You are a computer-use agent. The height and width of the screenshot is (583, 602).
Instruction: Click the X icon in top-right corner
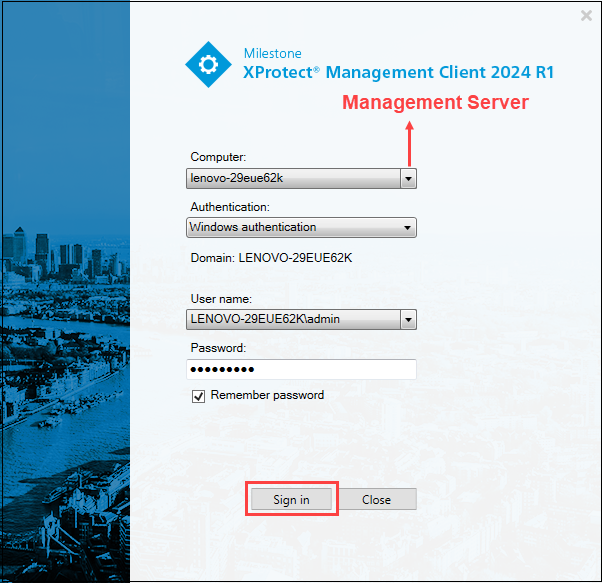pyautogui.click(x=586, y=15)
